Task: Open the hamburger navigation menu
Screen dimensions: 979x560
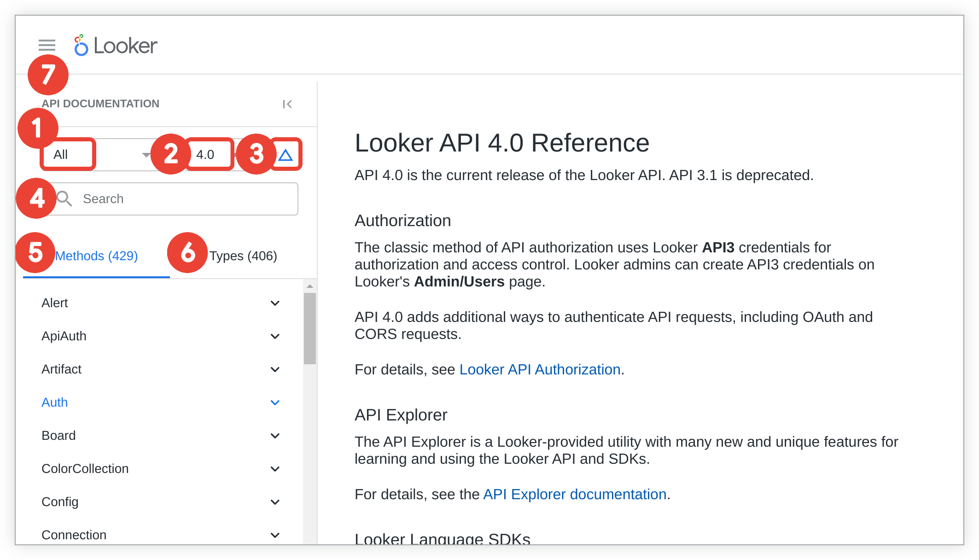Action: coord(47,45)
